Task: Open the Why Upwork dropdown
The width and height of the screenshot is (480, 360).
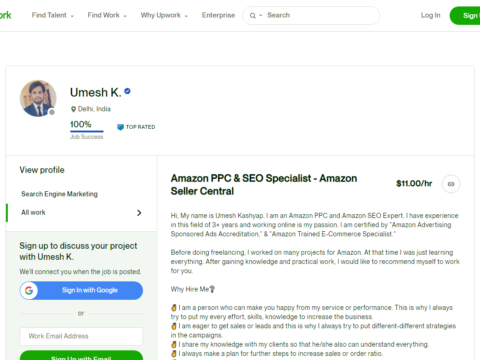Action: 164,15
